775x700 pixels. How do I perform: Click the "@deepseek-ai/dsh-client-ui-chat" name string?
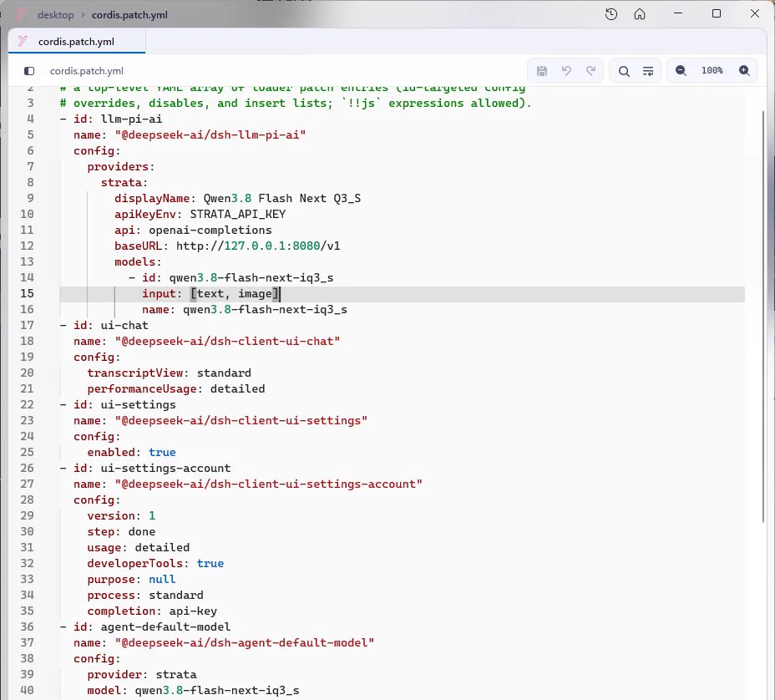[227, 342]
